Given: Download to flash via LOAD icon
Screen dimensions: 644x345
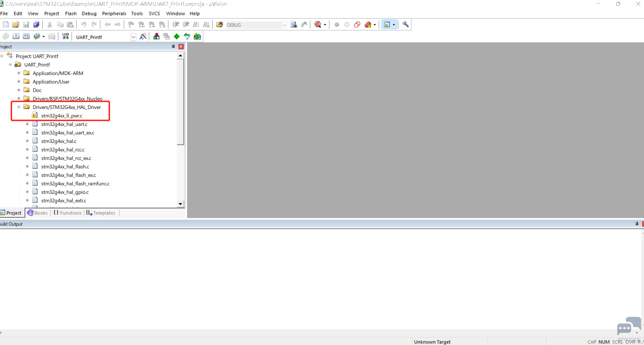Looking at the screenshot, I should pyautogui.click(x=66, y=36).
